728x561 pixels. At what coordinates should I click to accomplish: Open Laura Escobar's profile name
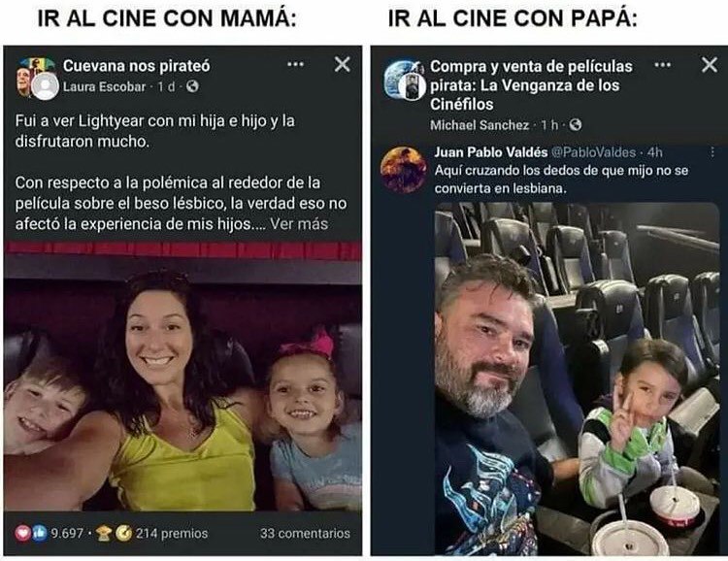(x=105, y=86)
